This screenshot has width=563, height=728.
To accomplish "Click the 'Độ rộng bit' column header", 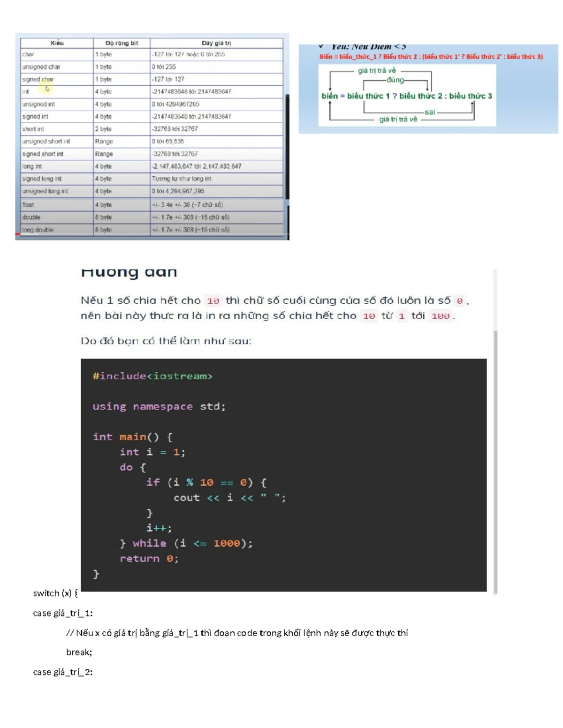I will [x=122, y=43].
